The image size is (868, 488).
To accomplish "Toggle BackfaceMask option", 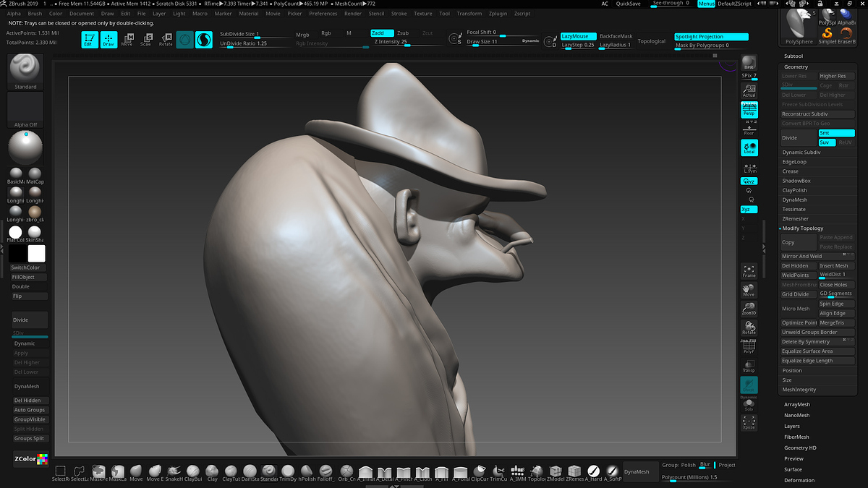I will (616, 36).
